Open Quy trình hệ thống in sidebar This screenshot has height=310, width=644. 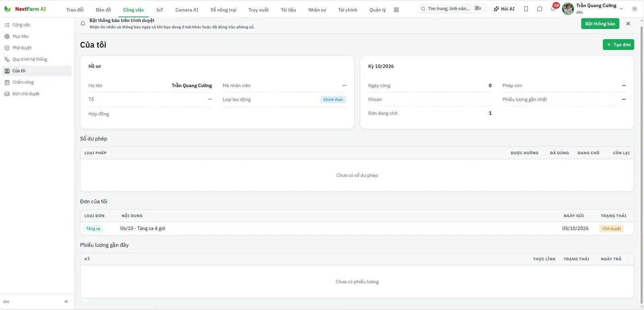(x=37, y=59)
